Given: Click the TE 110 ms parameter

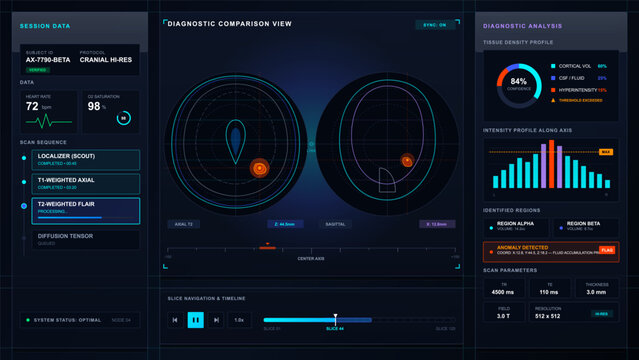Looking at the screenshot, I should point(549,288).
